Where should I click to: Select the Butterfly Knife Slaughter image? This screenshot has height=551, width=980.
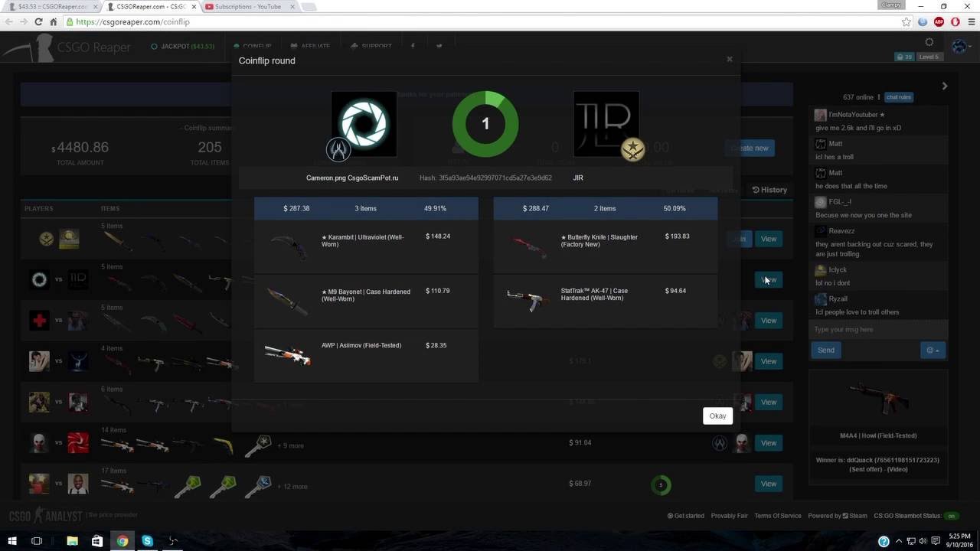pyautogui.click(x=528, y=246)
